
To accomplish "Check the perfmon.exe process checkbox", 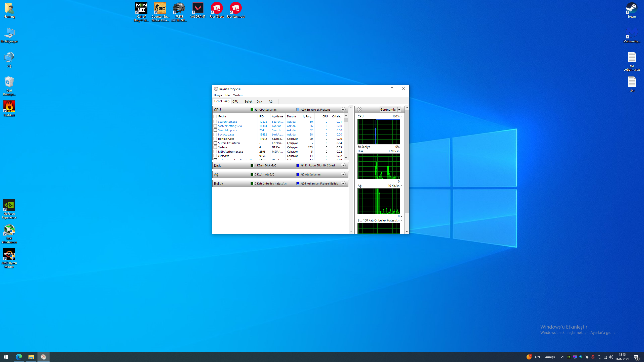I will pyautogui.click(x=215, y=139).
